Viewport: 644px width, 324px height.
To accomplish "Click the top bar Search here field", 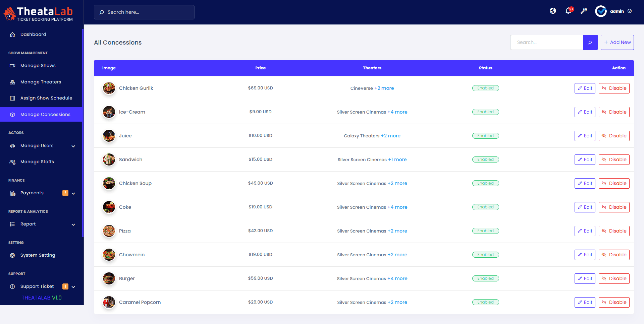I will point(144,12).
